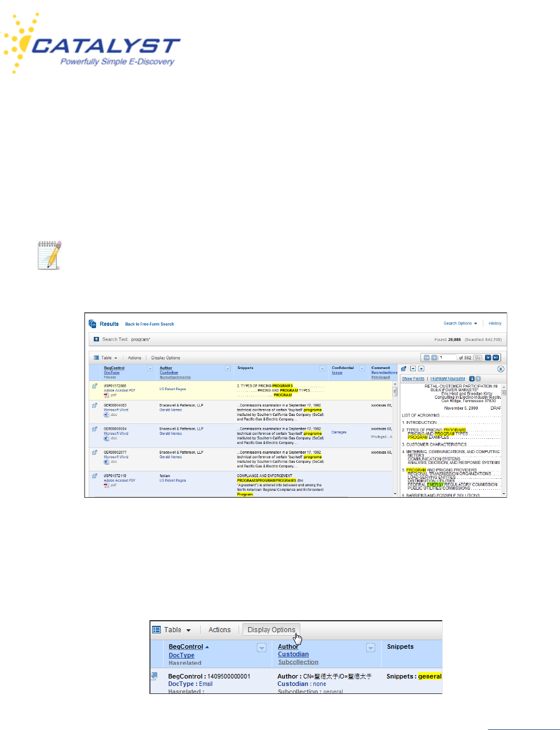This screenshot has height=730, width=560.
Task: Expand the Search Text plus icon
Action: [x=97, y=339]
